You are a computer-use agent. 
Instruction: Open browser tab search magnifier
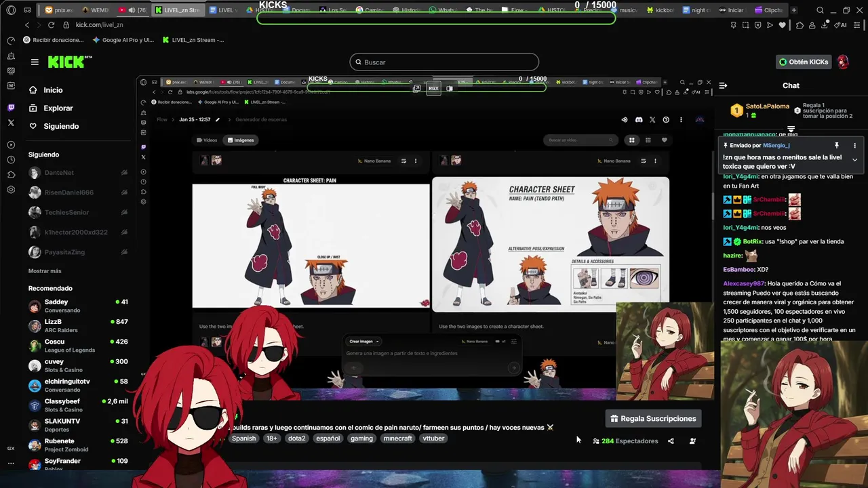pos(820,10)
